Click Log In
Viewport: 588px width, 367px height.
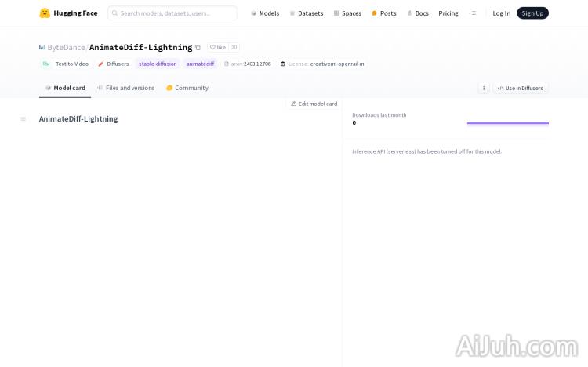[x=502, y=13]
